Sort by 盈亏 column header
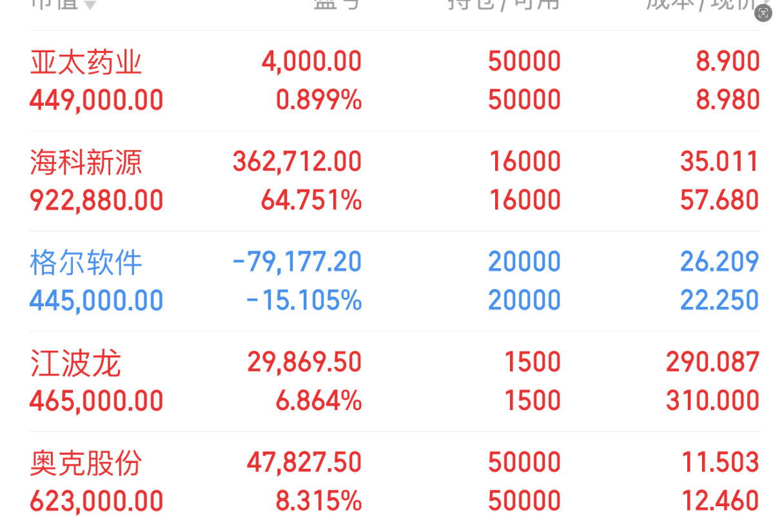Screen dimensions: 782x532 click(x=337, y=5)
